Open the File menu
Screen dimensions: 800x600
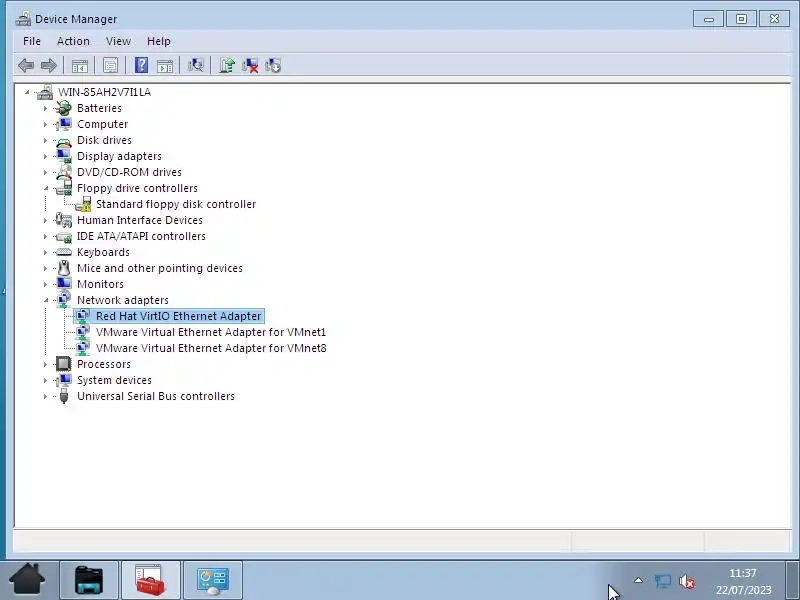click(x=32, y=41)
